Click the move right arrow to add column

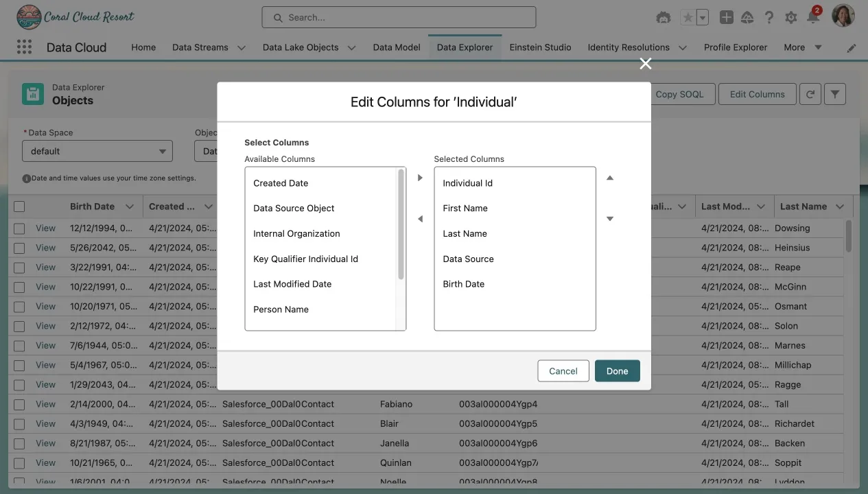click(420, 178)
